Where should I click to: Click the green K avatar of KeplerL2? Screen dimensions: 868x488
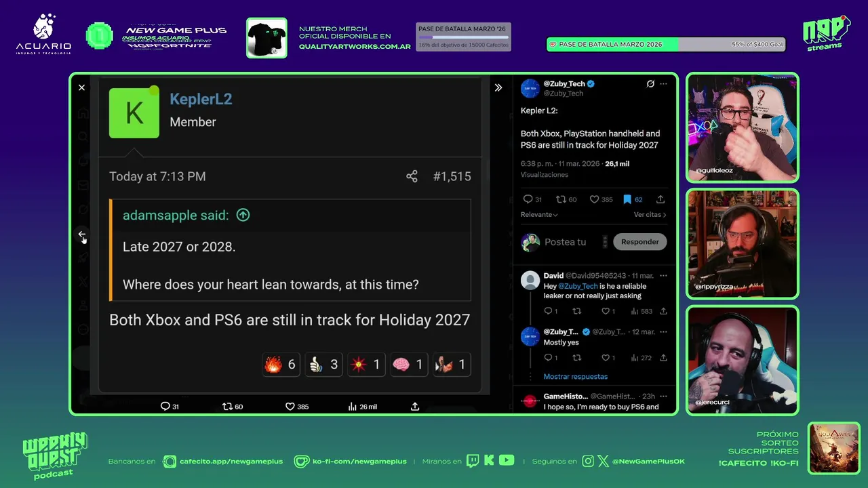(x=134, y=113)
